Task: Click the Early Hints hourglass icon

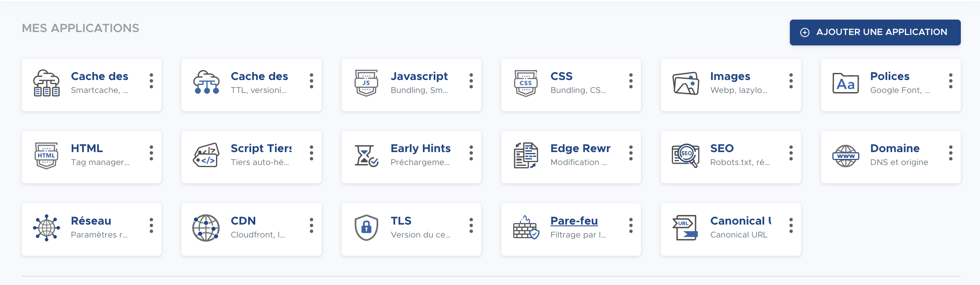Action: point(366,156)
